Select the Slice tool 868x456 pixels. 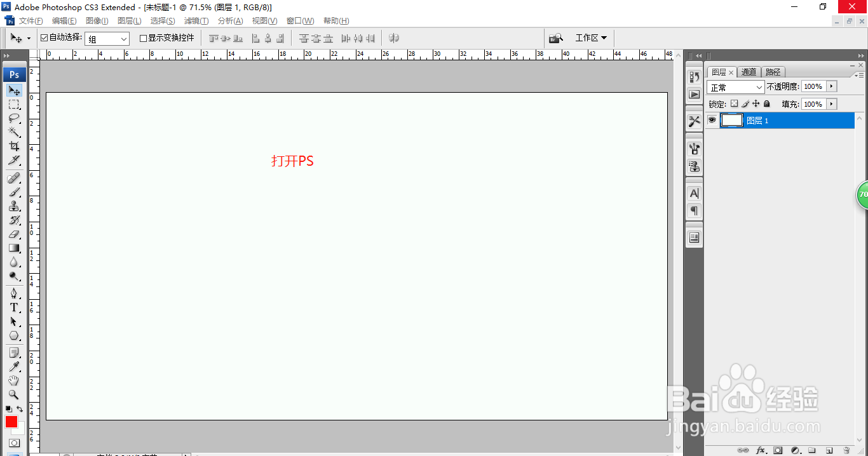coord(14,160)
